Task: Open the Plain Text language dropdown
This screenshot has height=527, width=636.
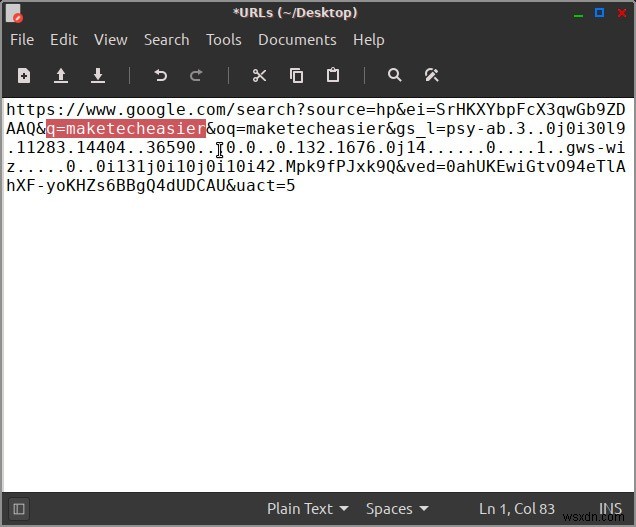Action: [x=307, y=509]
